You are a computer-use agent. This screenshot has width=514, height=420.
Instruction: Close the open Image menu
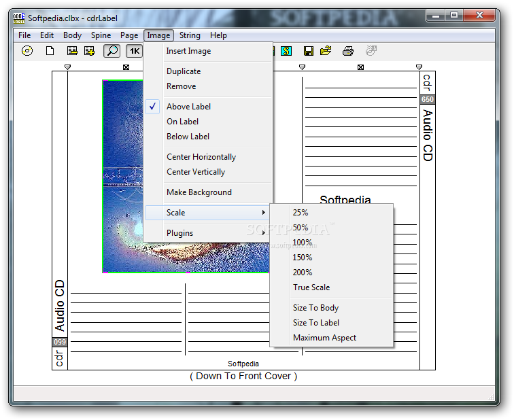click(158, 35)
